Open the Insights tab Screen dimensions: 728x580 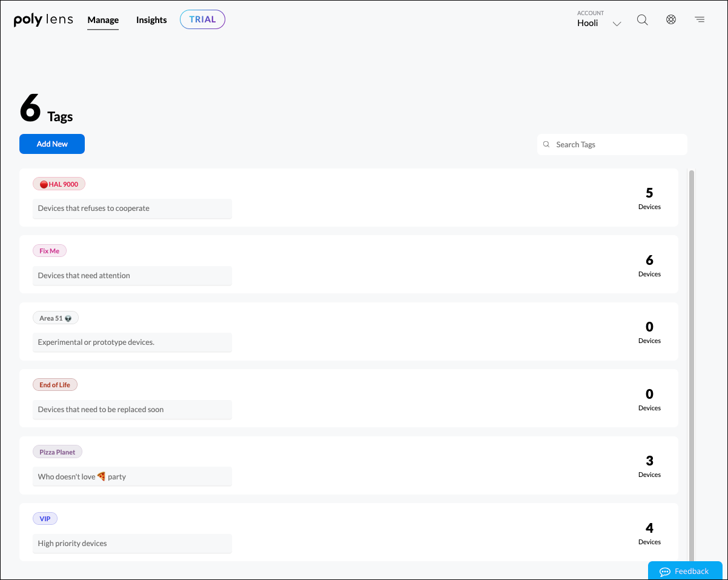151,20
